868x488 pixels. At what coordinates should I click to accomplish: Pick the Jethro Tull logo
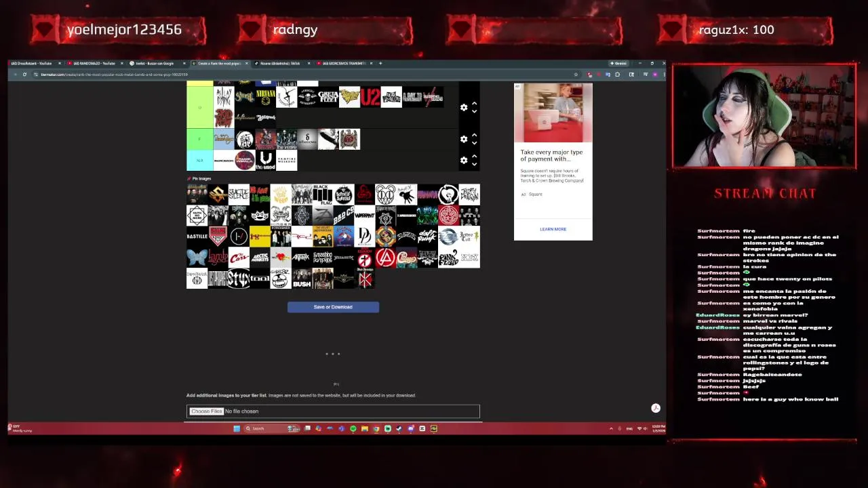click(x=469, y=237)
